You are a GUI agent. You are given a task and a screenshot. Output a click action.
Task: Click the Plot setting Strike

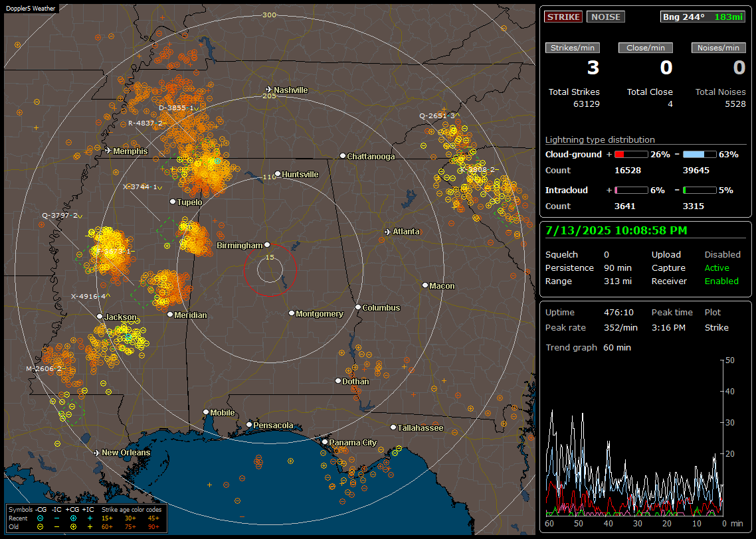click(x=716, y=327)
